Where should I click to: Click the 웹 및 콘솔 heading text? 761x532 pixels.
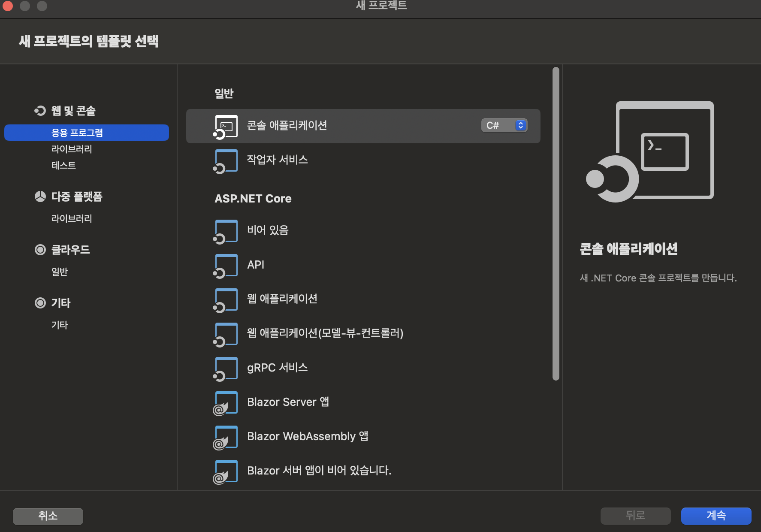coord(73,111)
